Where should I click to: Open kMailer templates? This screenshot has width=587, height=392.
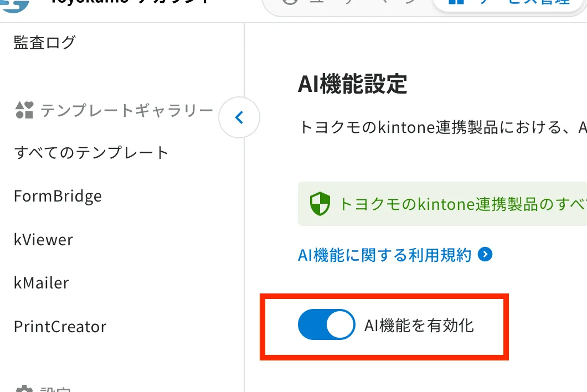pyautogui.click(x=41, y=283)
